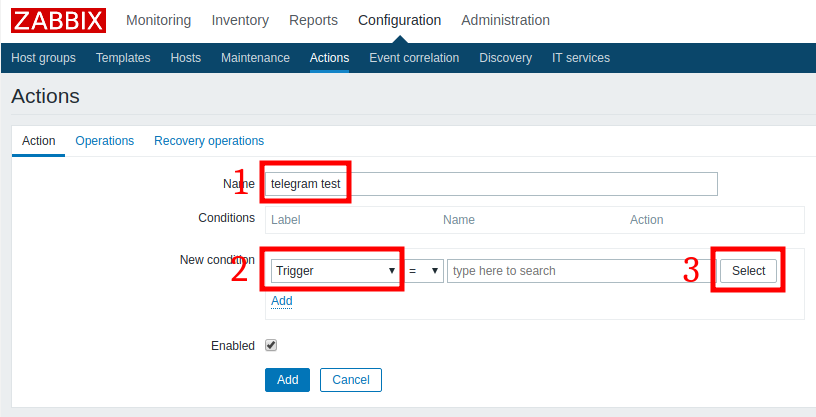
Task: Open the equals operator dropdown
Action: tap(423, 271)
